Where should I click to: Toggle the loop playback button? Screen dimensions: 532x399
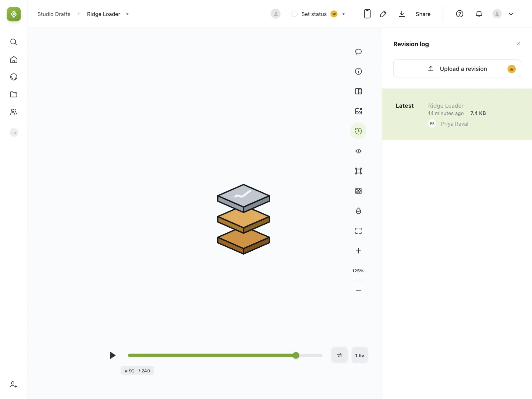[339, 355]
